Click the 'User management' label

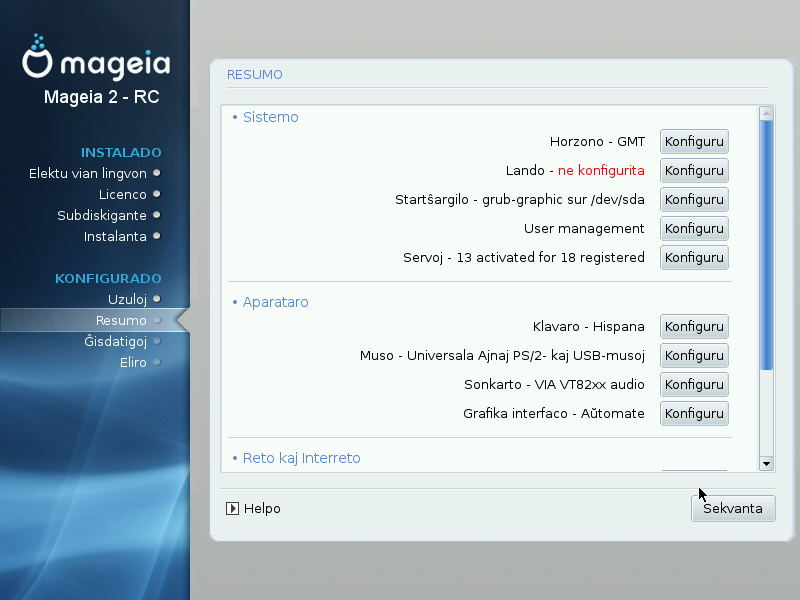click(x=584, y=229)
